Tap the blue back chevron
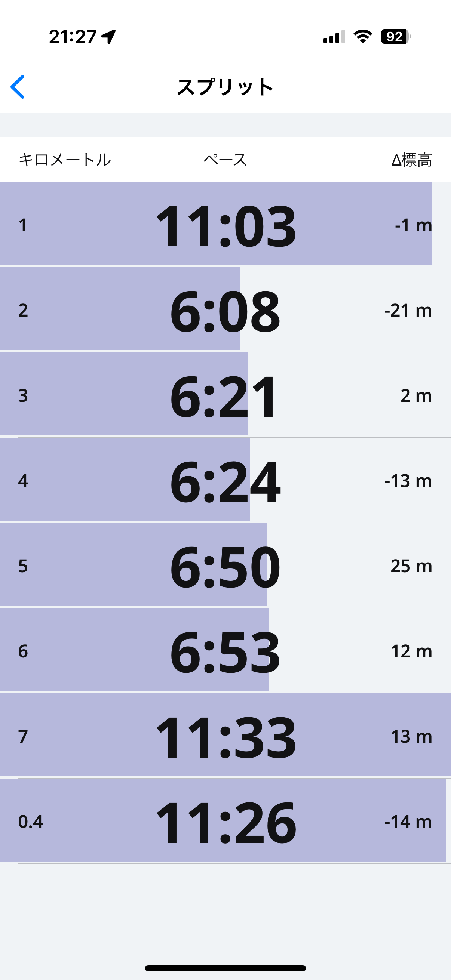 coord(18,87)
